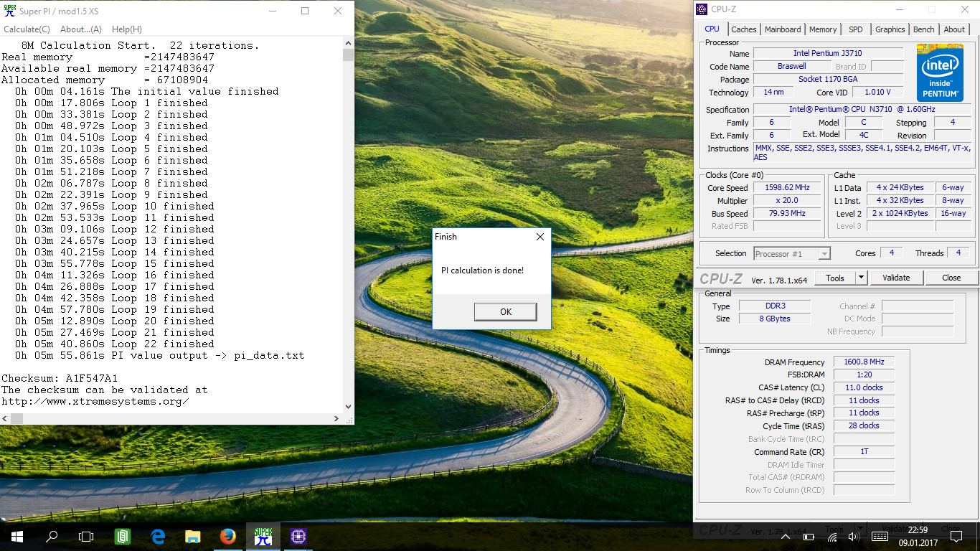Screen dimensions: 980x551
Task: Click CAS# Latency value 11.0 clocks
Action: [x=864, y=387]
